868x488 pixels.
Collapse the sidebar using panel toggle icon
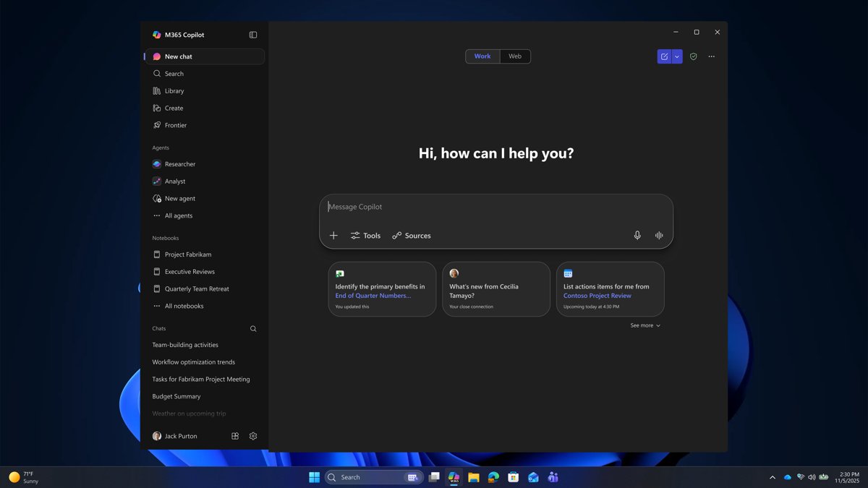pos(253,35)
